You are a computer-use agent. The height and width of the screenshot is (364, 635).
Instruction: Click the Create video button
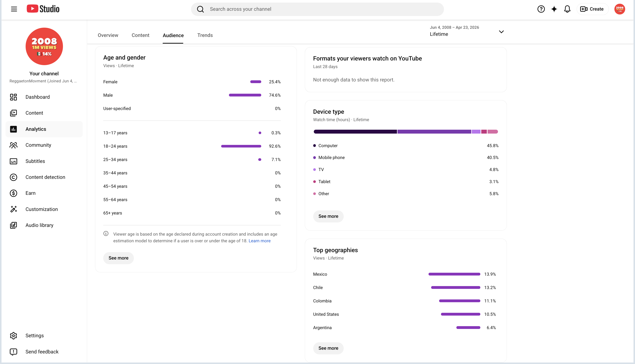coord(592,9)
